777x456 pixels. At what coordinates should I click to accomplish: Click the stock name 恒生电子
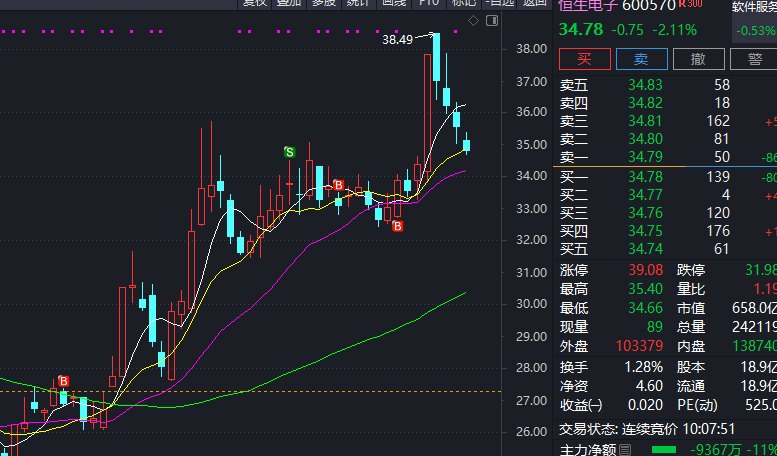coord(588,5)
